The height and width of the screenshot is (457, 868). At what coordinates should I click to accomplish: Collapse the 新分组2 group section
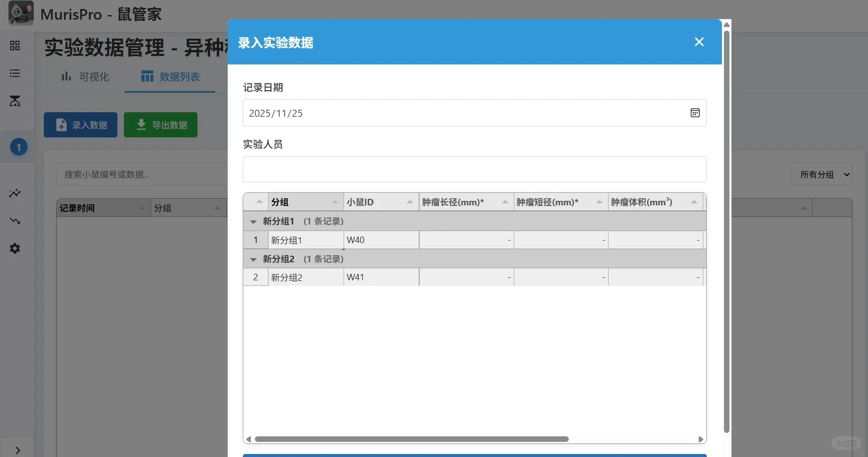[253, 259]
